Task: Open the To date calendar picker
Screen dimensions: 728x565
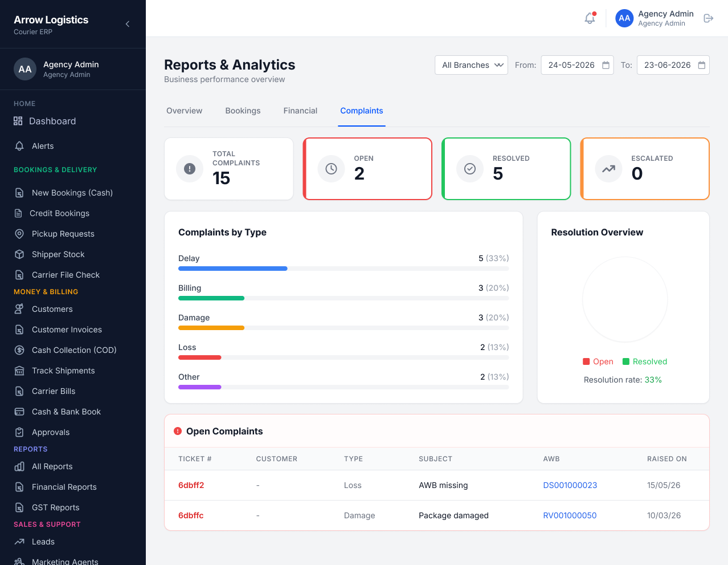Action: [x=702, y=65]
